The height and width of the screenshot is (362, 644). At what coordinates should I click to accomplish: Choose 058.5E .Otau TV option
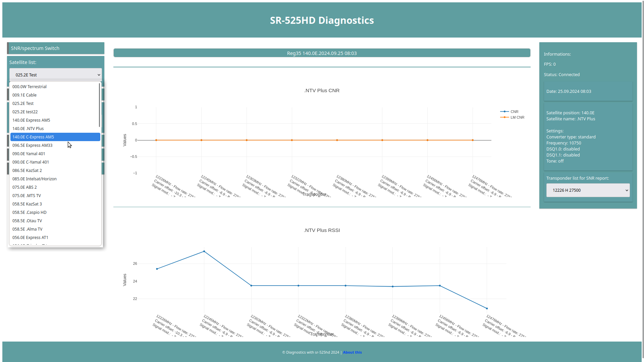(x=55, y=221)
